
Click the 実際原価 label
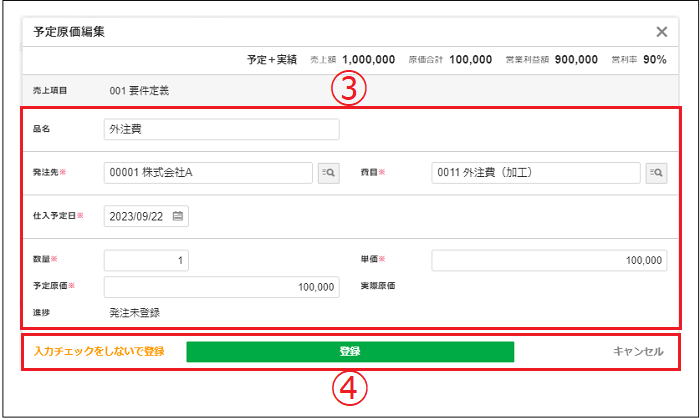point(378,286)
